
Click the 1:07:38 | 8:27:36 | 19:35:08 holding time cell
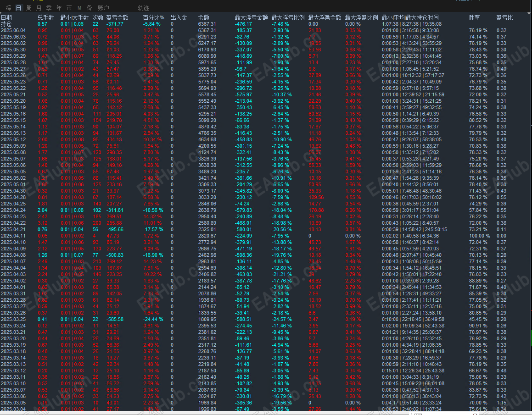click(412, 24)
